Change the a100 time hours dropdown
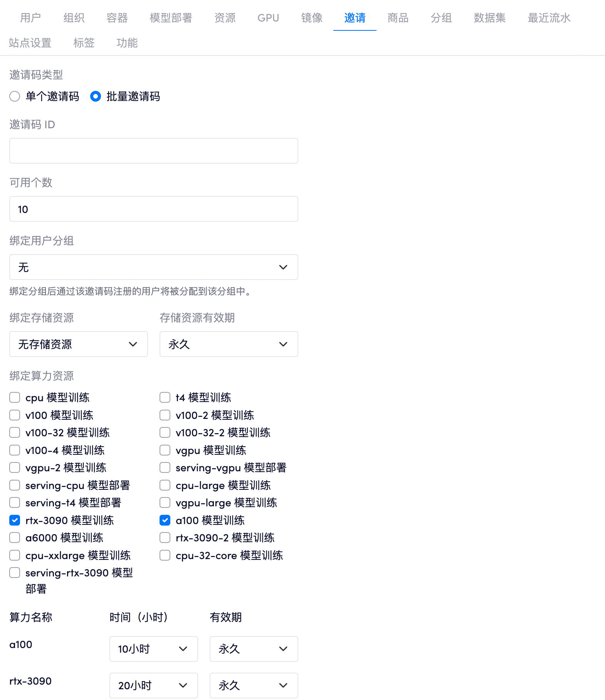The height and width of the screenshot is (700, 605). click(153, 649)
